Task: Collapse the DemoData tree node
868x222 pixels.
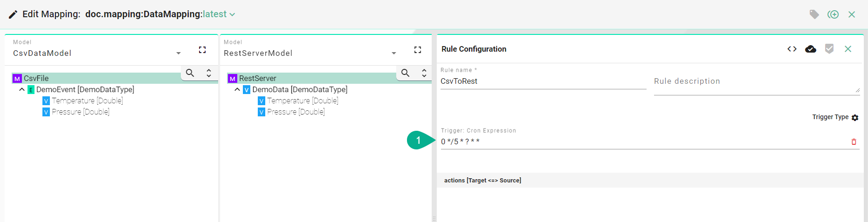Action: 237,89
